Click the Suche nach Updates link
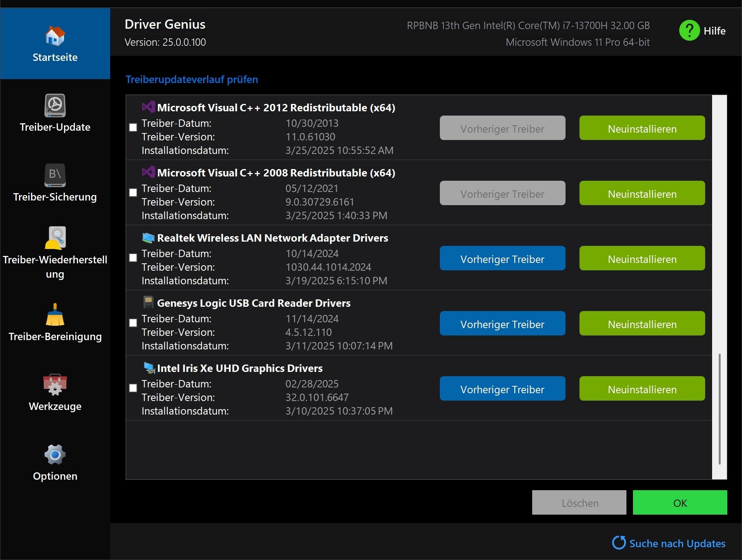Screen dimensions: 742x560 677,543
